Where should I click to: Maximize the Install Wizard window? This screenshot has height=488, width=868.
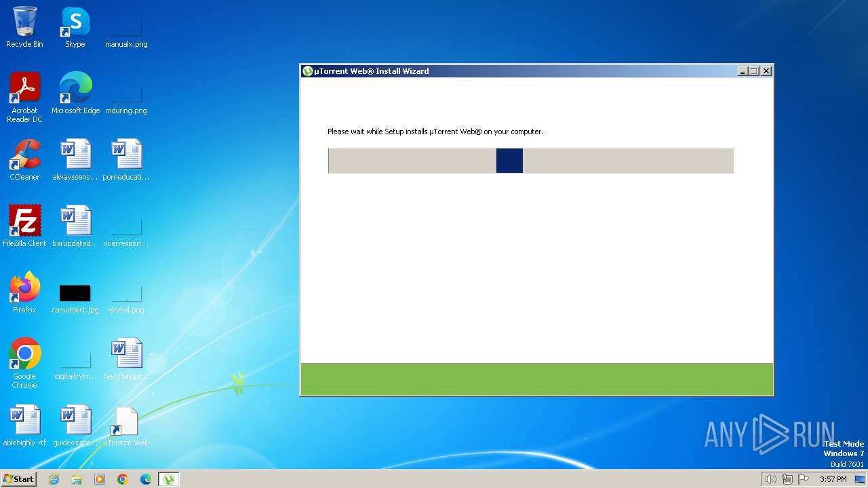point(754,71)
